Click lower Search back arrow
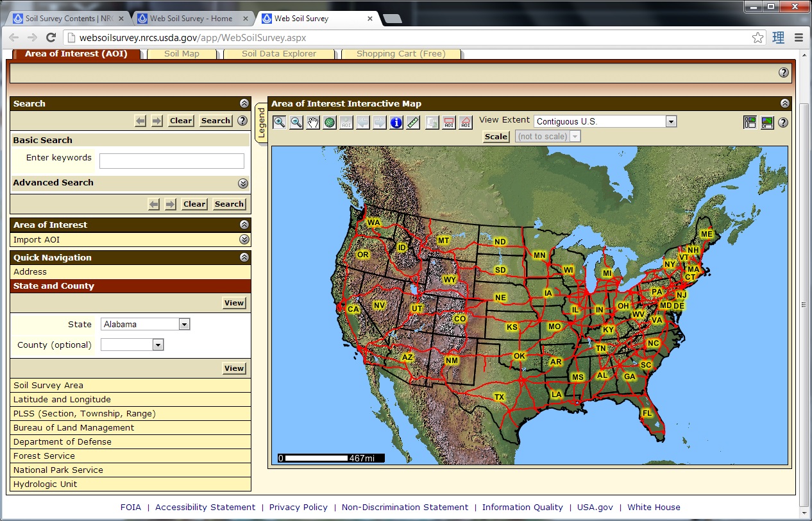Image resolution: width=812 pixels, height=521 pixels. pos(154,204)
